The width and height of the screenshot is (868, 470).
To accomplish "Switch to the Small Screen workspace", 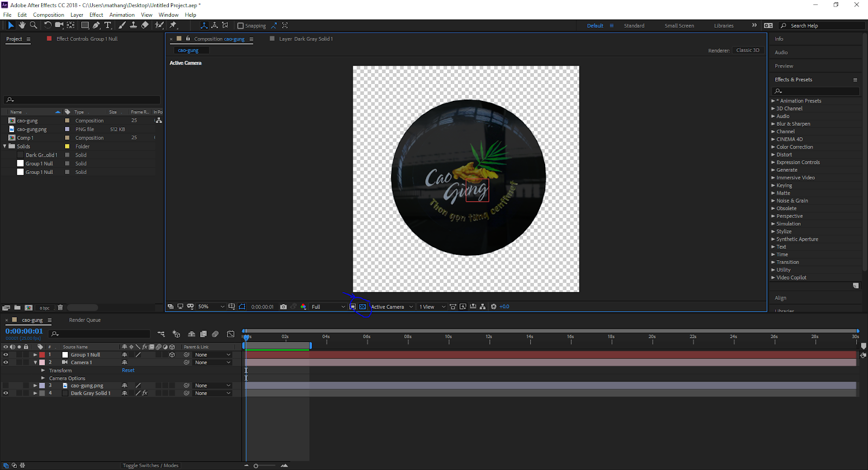I will (x=679, y=25).
